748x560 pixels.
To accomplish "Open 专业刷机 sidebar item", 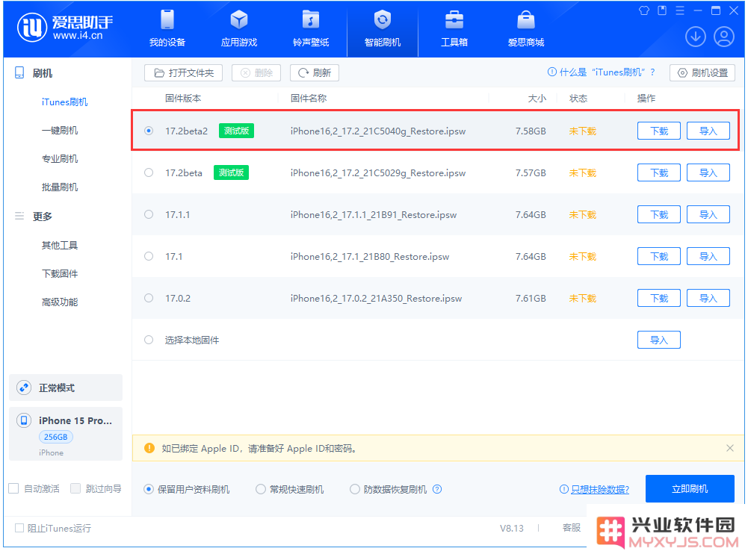I will (60, 159).
